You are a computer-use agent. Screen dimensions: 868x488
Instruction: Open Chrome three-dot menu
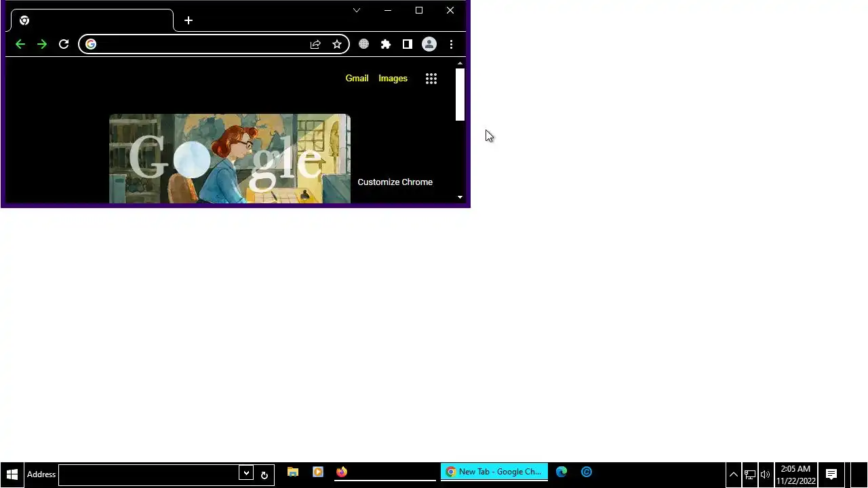[x=451, y=44]
